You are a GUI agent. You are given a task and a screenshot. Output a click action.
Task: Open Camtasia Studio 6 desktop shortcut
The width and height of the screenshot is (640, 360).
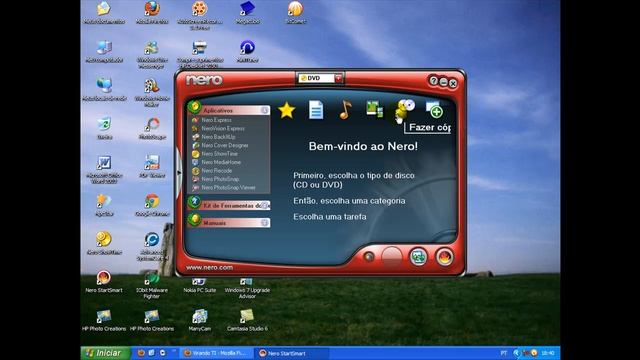[247, 320]
